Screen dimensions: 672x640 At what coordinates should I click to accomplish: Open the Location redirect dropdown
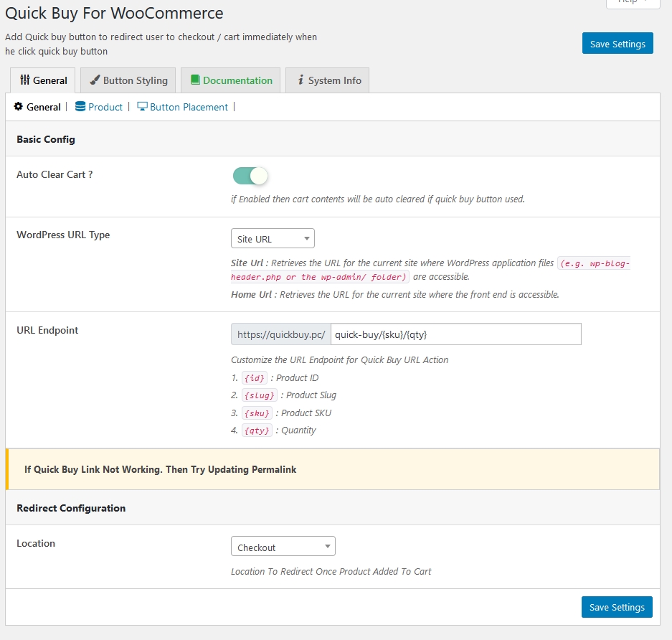coord(283,546)
